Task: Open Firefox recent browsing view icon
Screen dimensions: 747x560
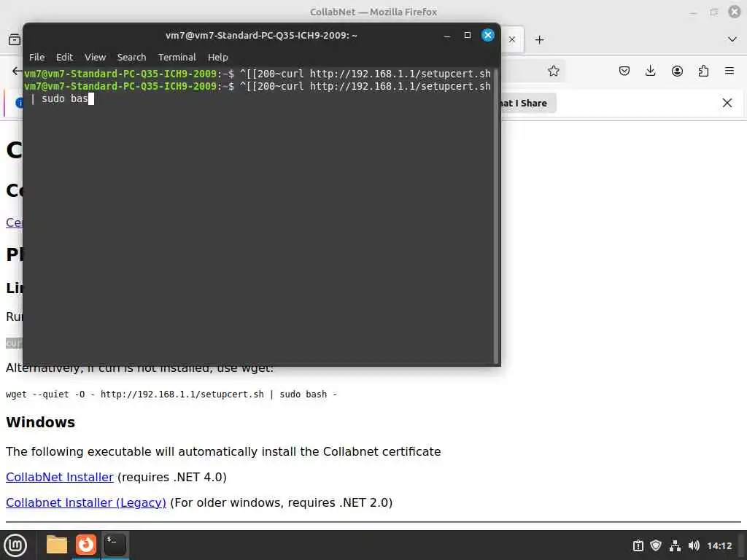Action: (15, 40)
